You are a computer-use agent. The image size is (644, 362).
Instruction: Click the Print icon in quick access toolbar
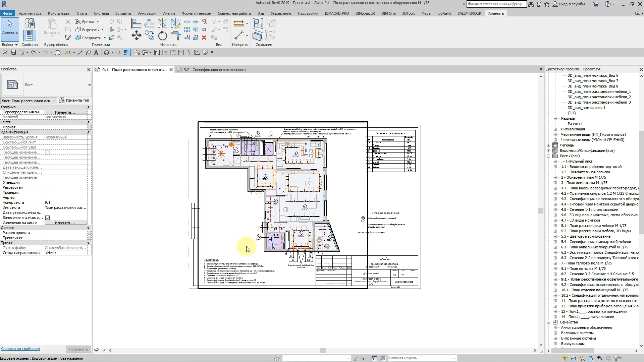tap(58, 53)
